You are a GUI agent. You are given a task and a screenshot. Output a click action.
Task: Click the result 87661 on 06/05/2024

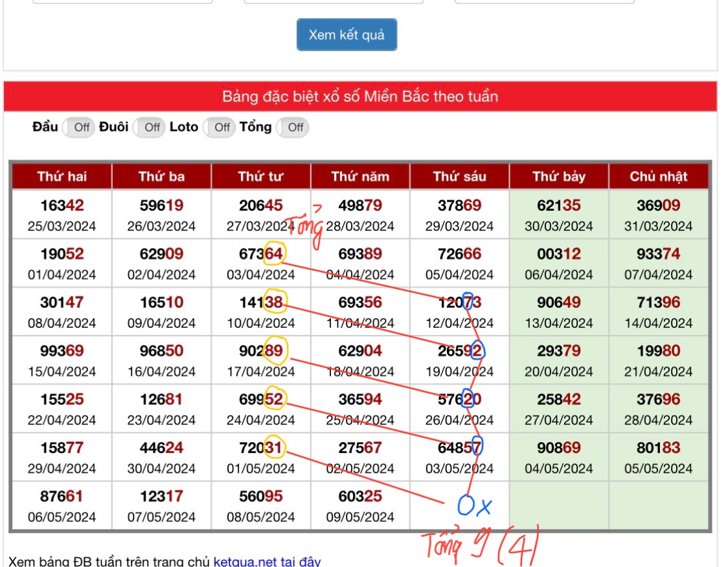pos(62,497)
